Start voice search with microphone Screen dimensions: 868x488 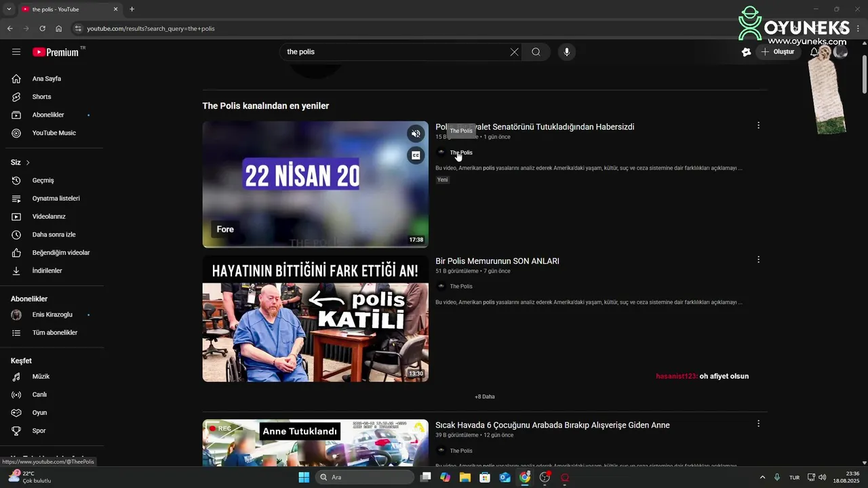click(567, 52)
